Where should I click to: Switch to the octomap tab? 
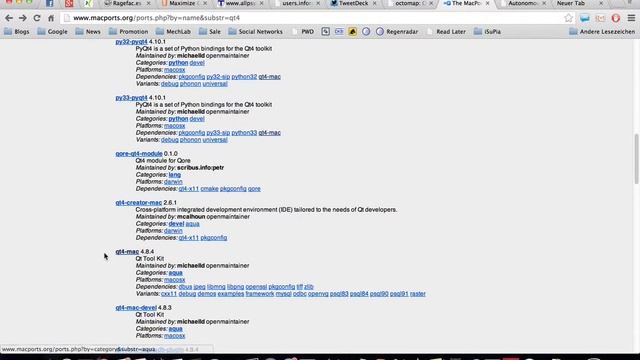point(410,3)
